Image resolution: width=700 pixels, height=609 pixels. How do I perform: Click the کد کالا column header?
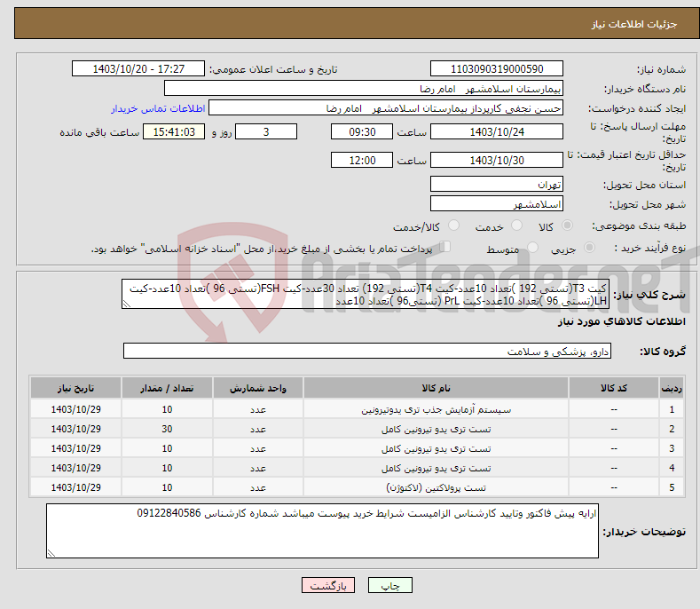coord(614,388)
